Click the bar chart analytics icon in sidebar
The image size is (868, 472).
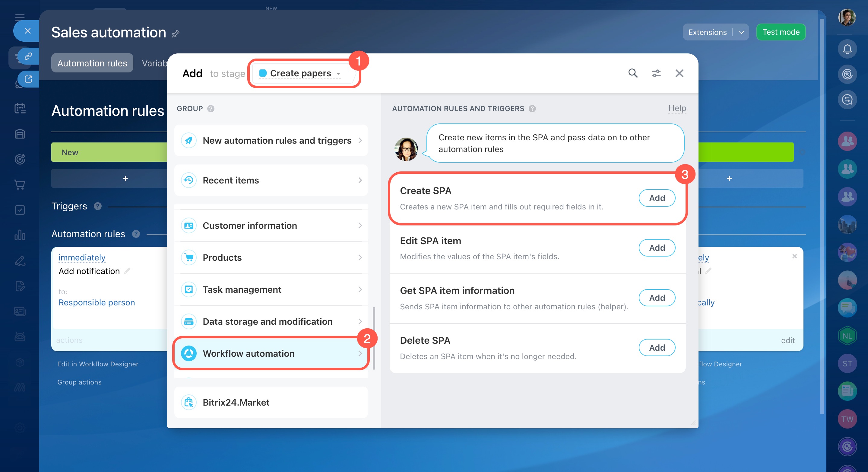pos(20,235)
